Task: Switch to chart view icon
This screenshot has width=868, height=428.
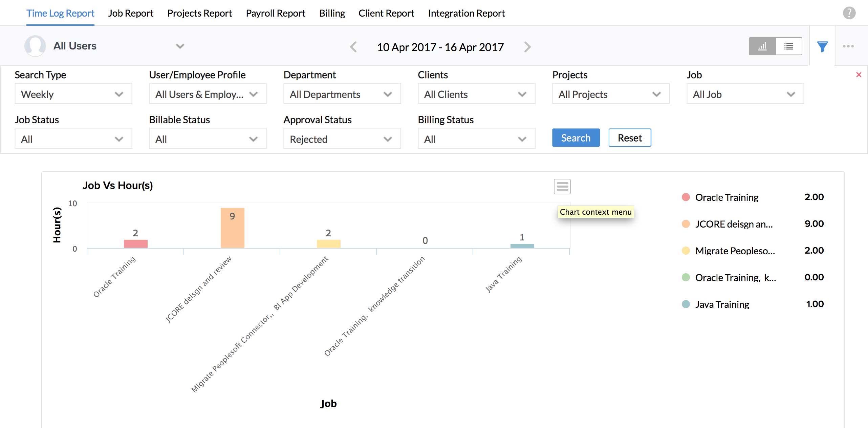Action: [x=762, y=46]
